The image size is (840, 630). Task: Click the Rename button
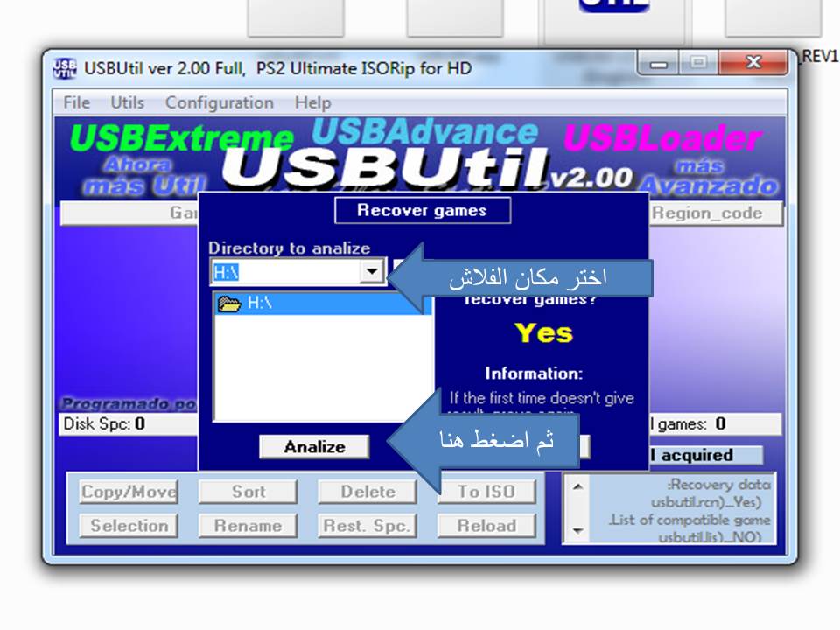coord(248,526)
